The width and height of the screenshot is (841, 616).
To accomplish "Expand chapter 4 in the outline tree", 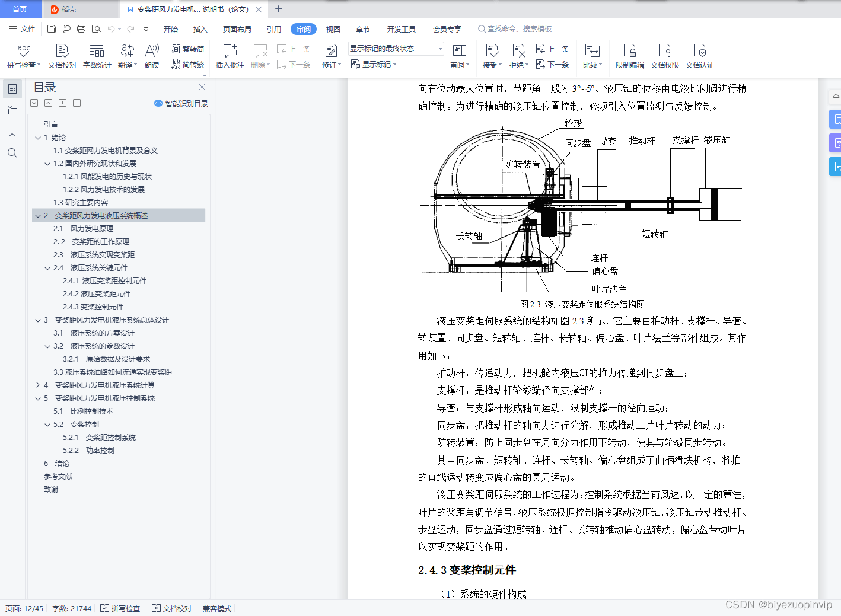I will tap(37, 385).
